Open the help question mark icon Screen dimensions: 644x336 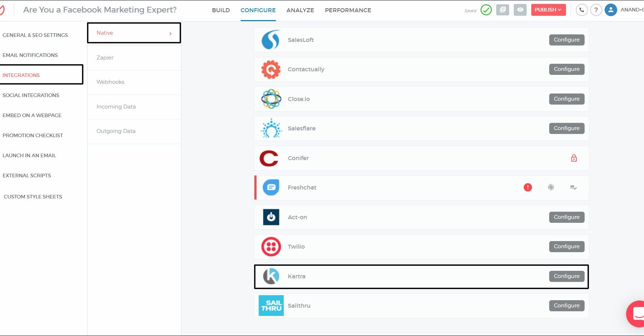tap(596, 10)
